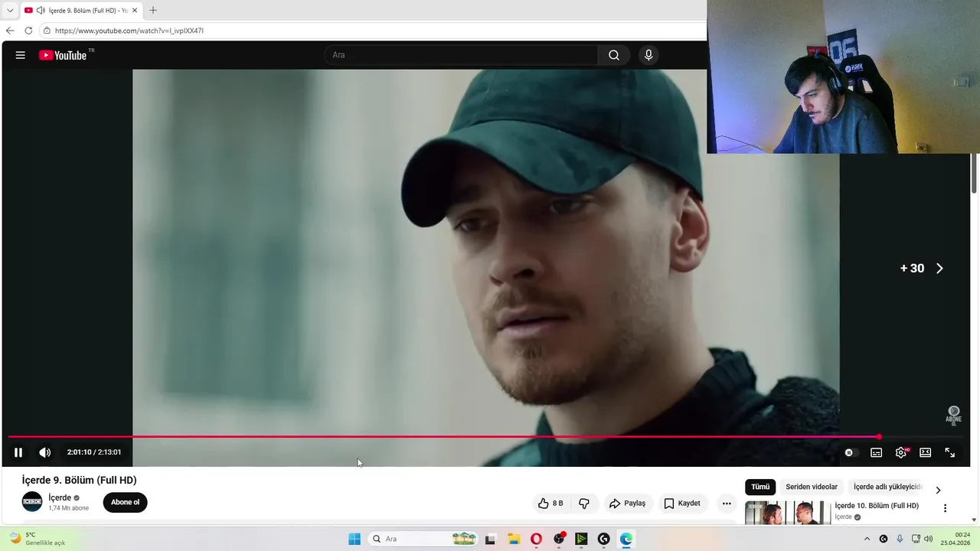
Task: Select İçerde adlı yükleyiciden chip
Action: tap(888, 487)
